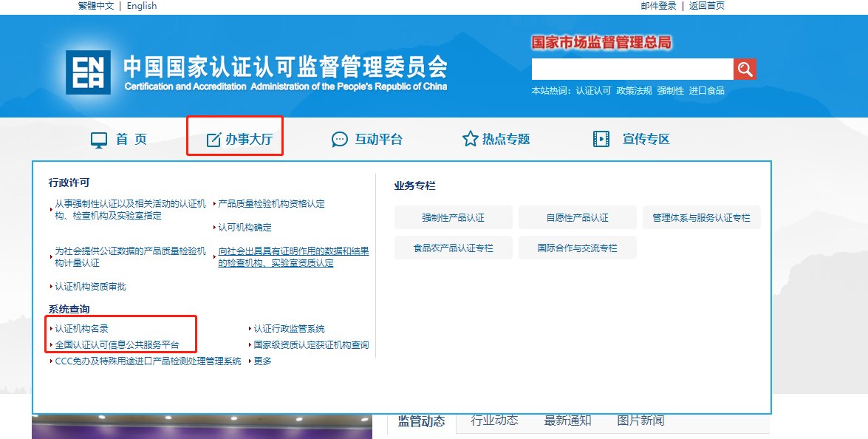The image size is (868, 439).
Task: Open the 国际合作与交流专栏 section
Action: (577, 247)
